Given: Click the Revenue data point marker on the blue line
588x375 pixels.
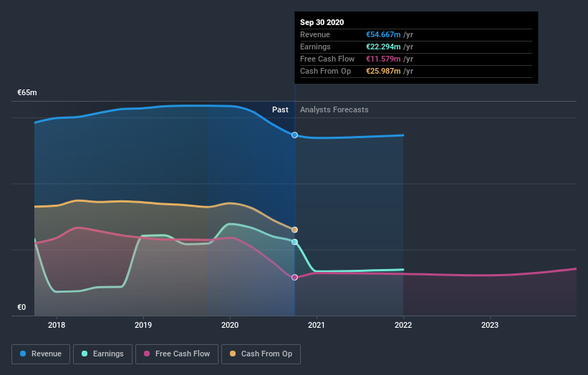Looking at the screenshot, I should tap(295, 135).
